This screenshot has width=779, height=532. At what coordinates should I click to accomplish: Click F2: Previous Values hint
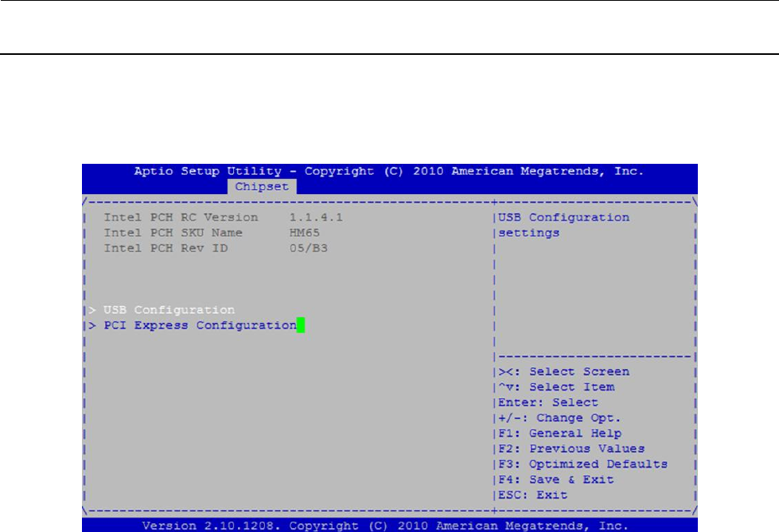571,449
